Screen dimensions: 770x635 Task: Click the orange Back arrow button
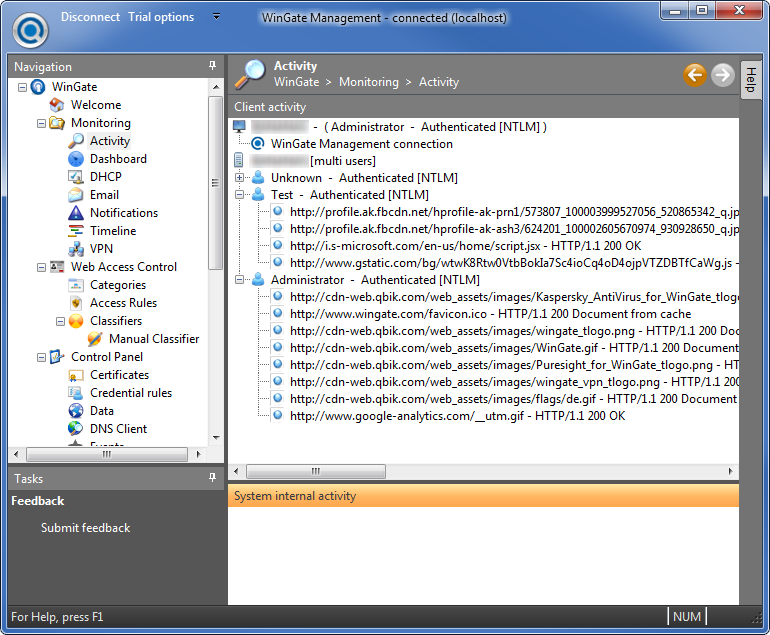[x=695, y=75]
